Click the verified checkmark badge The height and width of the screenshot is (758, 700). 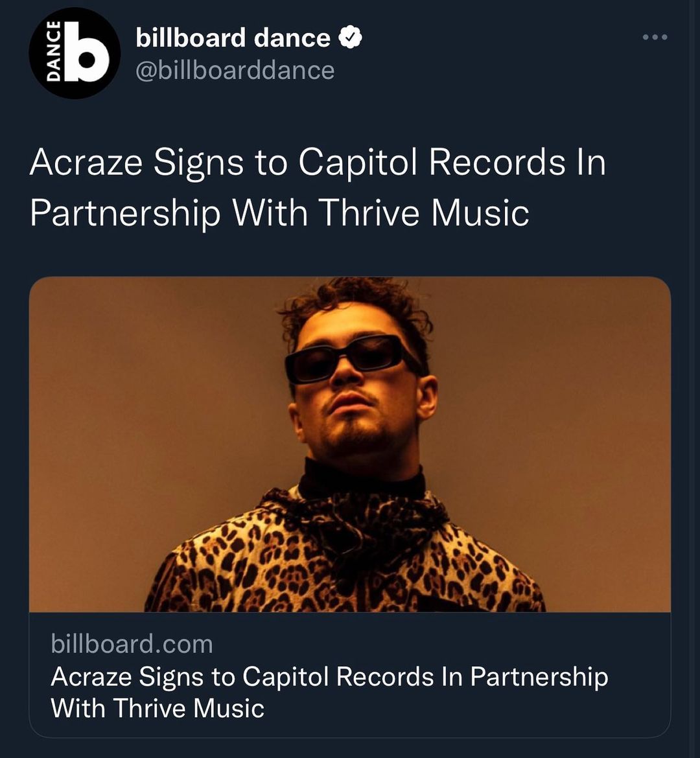pyautogui.click(x=350, y=39)
